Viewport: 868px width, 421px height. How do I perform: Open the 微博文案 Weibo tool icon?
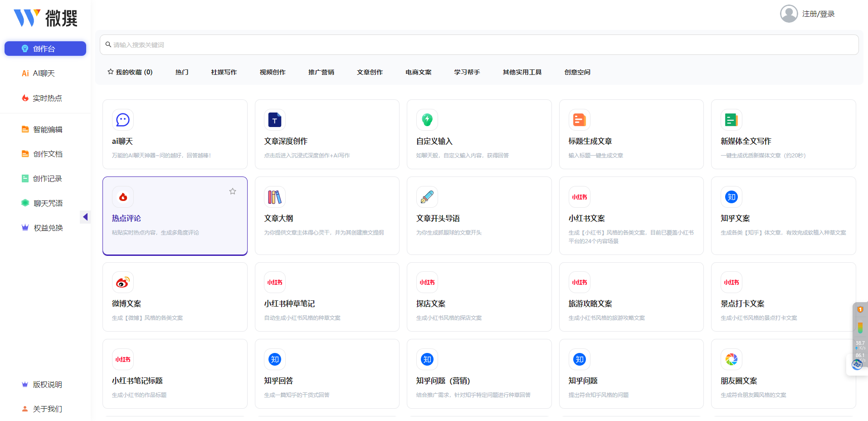[122, 282]
